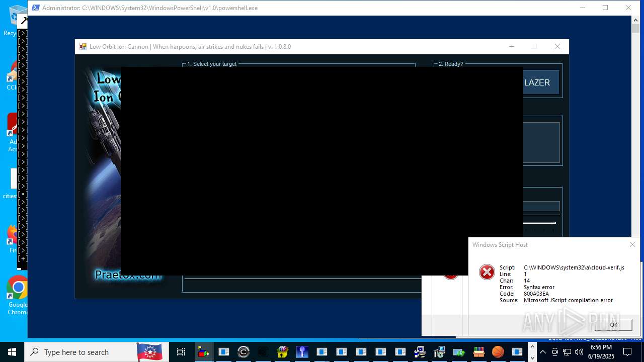Minimize the Low Orbit Ion Cannon window
The image size is (644, 362).
(x=512, y=46)
